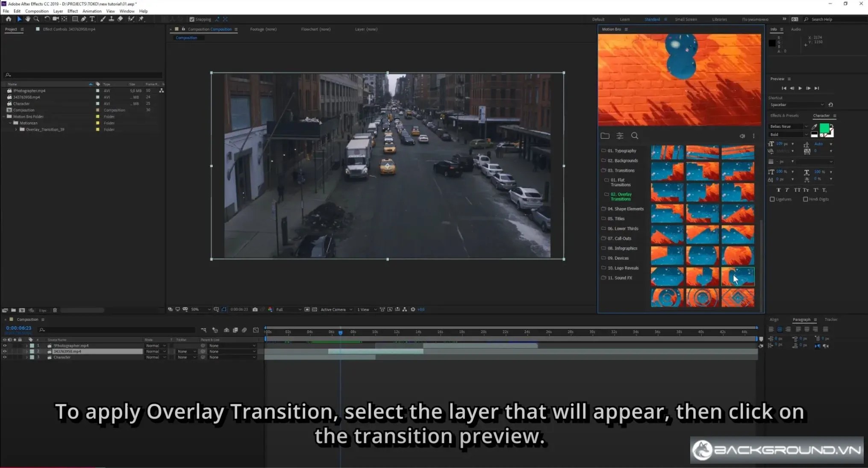The image size is (868, 468).
Task: Open the resolution Full dropdown
Action: 288,309
